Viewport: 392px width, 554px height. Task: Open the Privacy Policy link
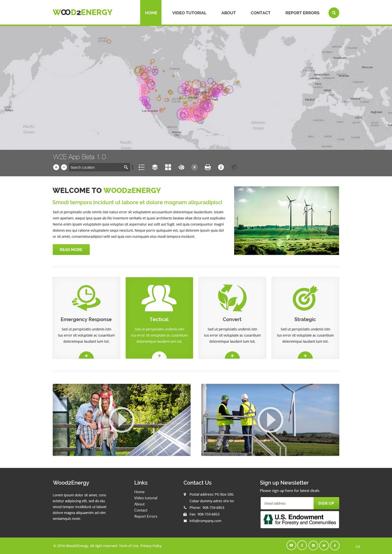tap(151, 546)
